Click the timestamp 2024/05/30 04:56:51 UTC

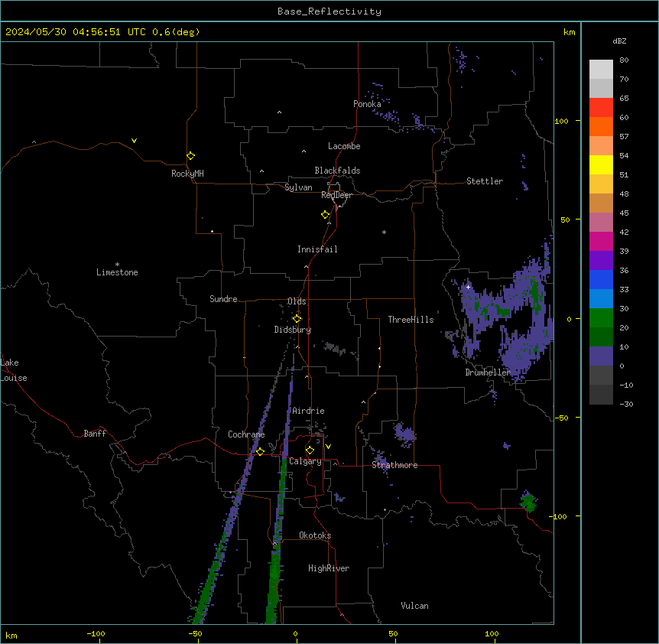(76, 32)
